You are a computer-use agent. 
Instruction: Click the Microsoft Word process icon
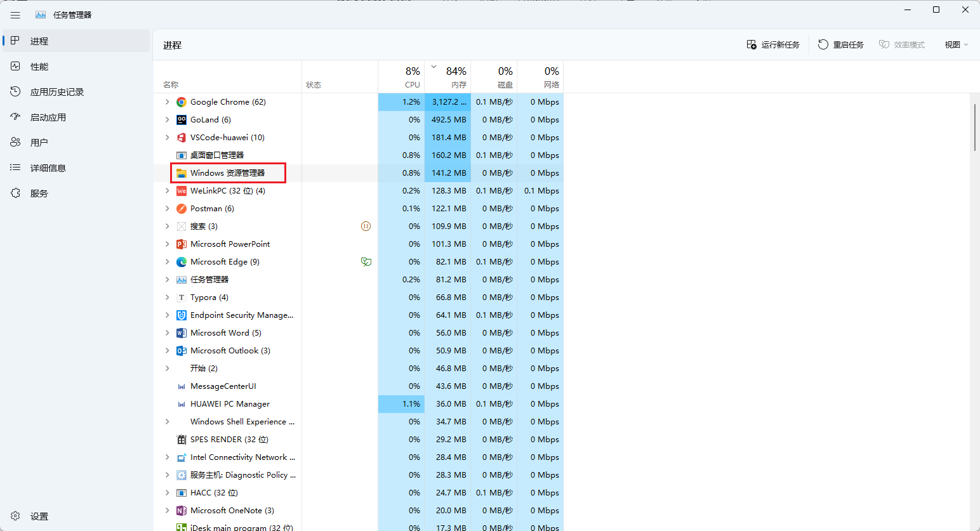(x=182, y=333)
